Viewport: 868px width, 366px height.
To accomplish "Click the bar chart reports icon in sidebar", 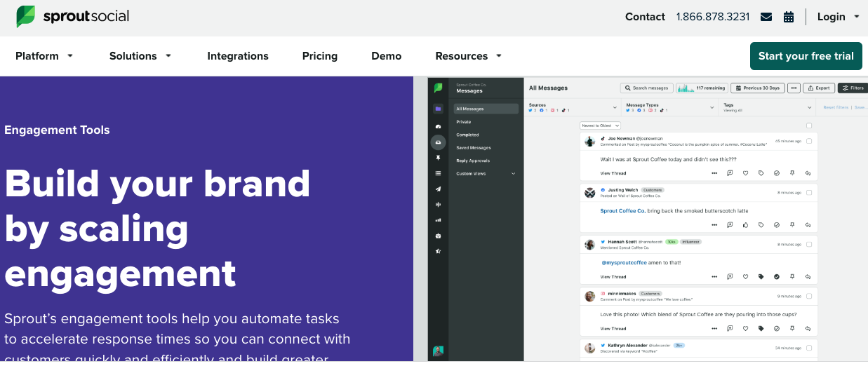I will [438, 219].
